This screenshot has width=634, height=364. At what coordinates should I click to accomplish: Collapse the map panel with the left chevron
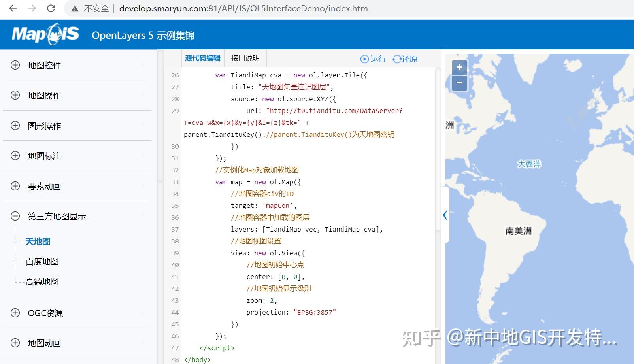click(x=445, y=215)
